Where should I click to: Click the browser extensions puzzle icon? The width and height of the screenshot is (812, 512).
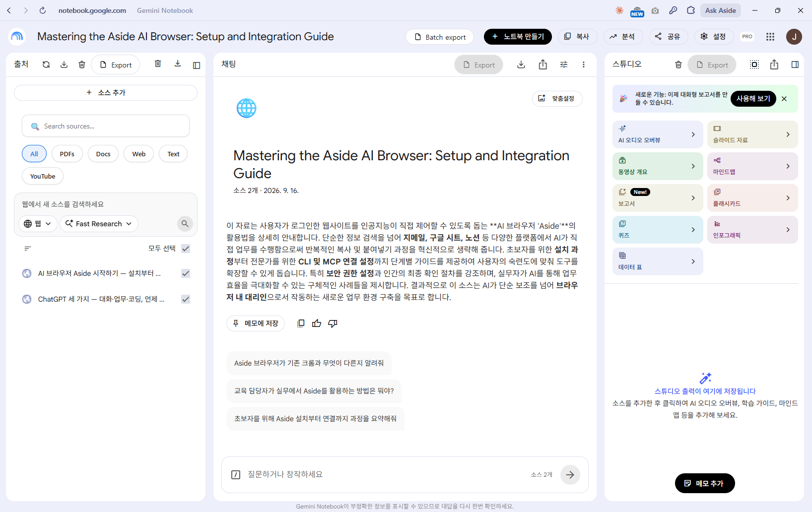[x=691, y=10]
